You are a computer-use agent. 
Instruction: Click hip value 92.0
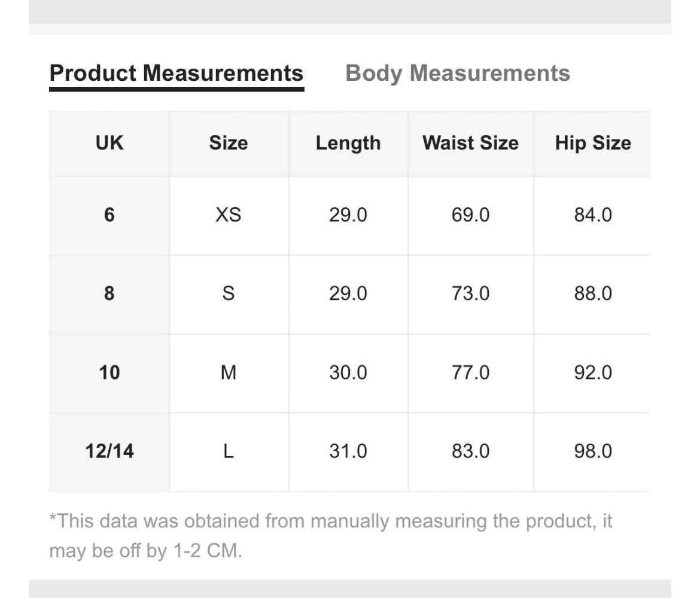click(x=593, y=373)
